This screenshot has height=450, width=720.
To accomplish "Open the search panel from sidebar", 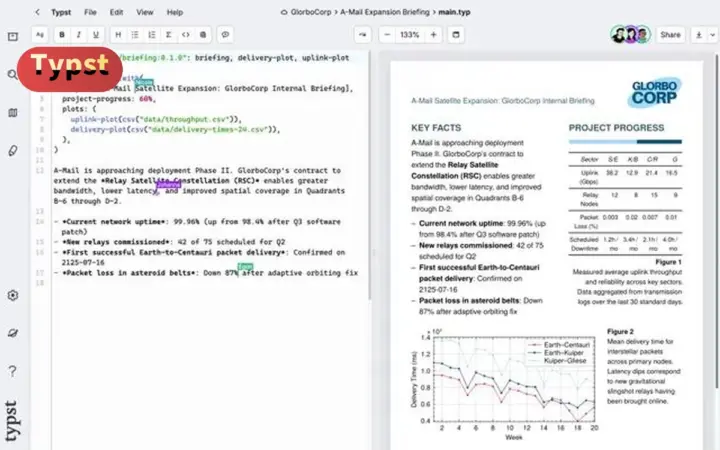I will (x=13, y=73).
